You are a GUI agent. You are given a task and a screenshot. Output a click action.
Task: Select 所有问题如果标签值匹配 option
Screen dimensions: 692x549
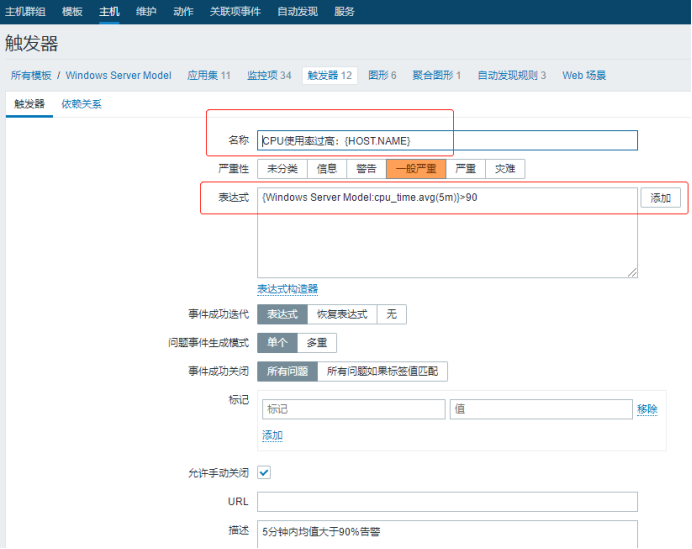(x=382, y=371)
